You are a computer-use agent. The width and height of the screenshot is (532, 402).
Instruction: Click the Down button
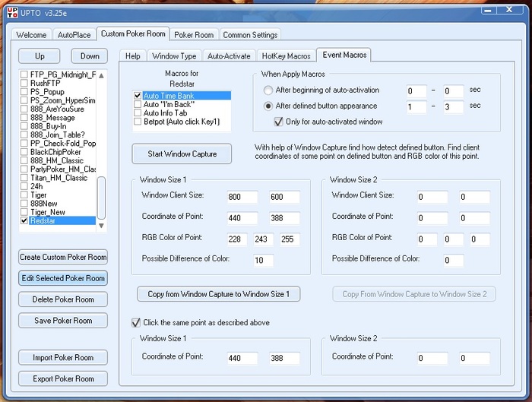pos(90,56)
